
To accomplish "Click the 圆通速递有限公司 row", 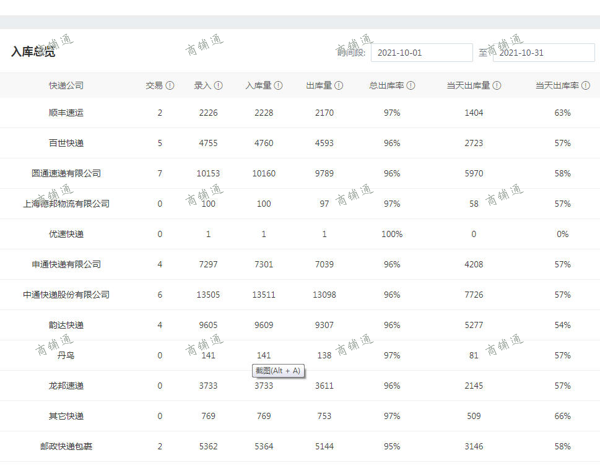I will (66, 174).
